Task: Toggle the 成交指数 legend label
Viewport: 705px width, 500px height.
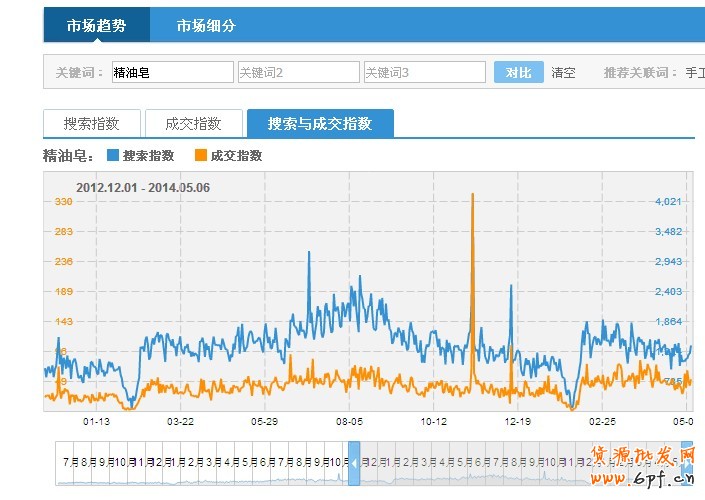Action: [237, 156]
